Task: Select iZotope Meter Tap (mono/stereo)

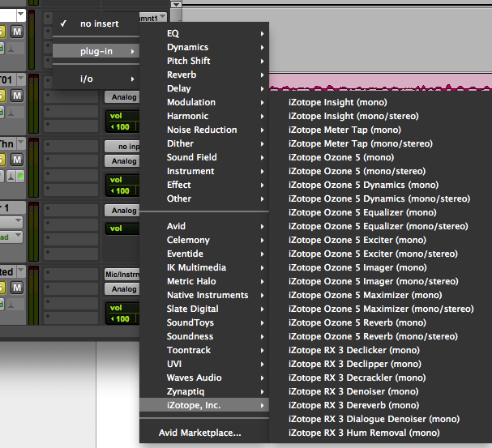Action: point(381,143)
